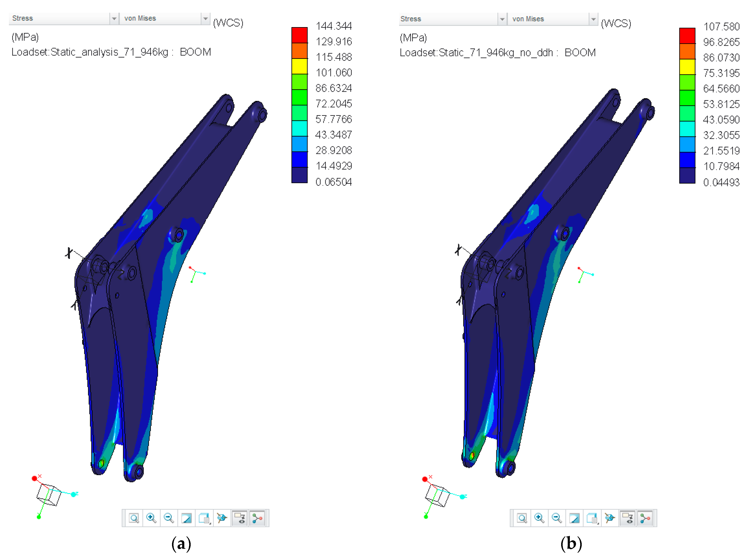Click Refit (zoom to fit) in left toolbar

click(134, 518)
